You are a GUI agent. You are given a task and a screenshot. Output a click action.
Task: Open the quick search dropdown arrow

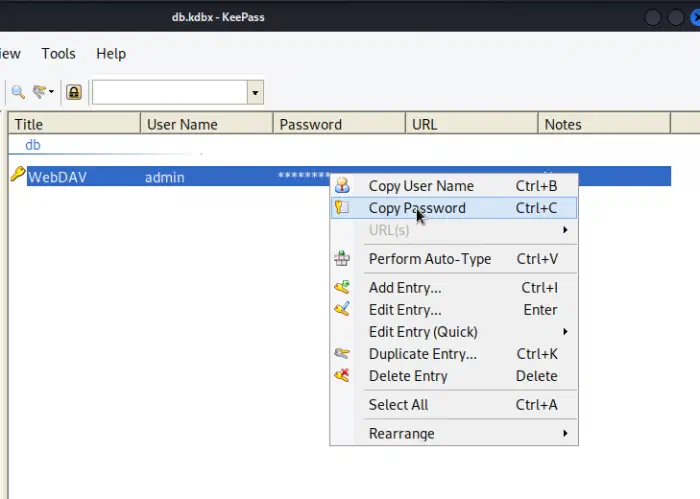(255, 92)
